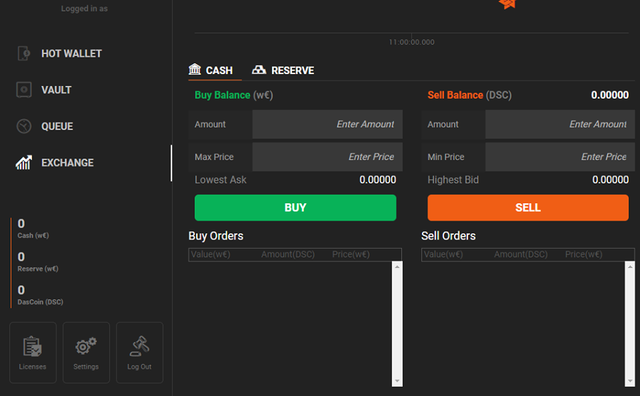The width and height of the screenshot is (640, 396).
Task: Click Sell Orders scrollbar up arrow
Action: coord(630,267)
